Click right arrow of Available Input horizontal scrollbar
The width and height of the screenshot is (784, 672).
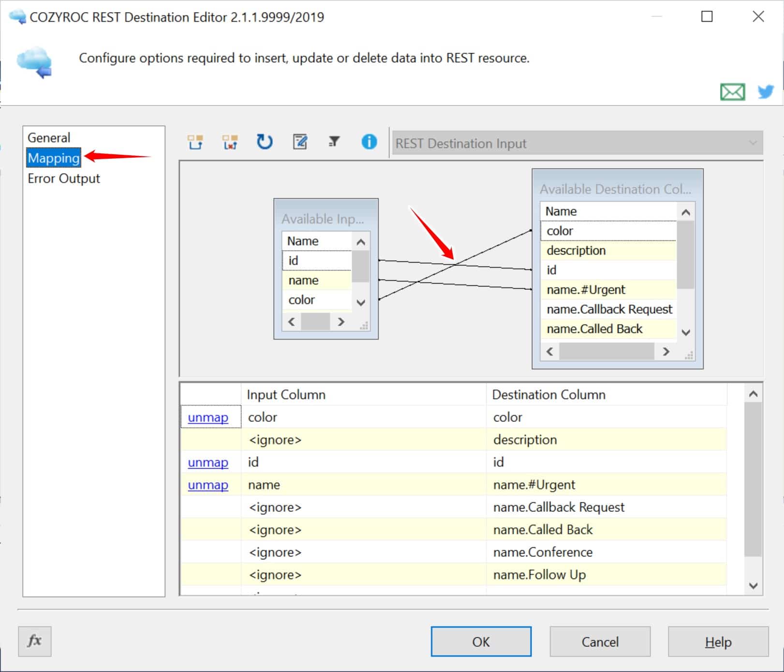coord(341,322)
